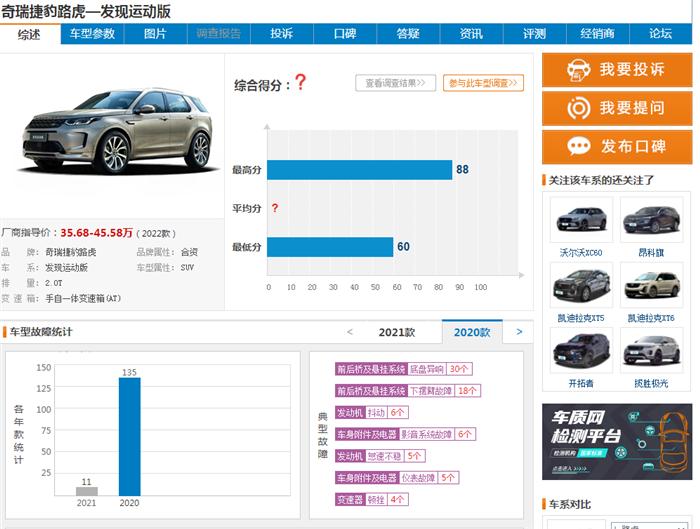Open the 凯迪拉克XT5 thumbnail

click(581, 285)
